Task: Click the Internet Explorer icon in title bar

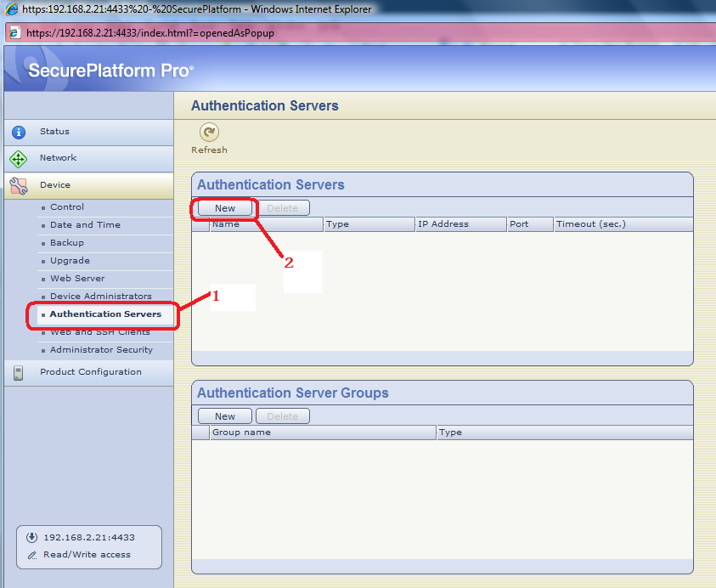Action: [11, 9]
